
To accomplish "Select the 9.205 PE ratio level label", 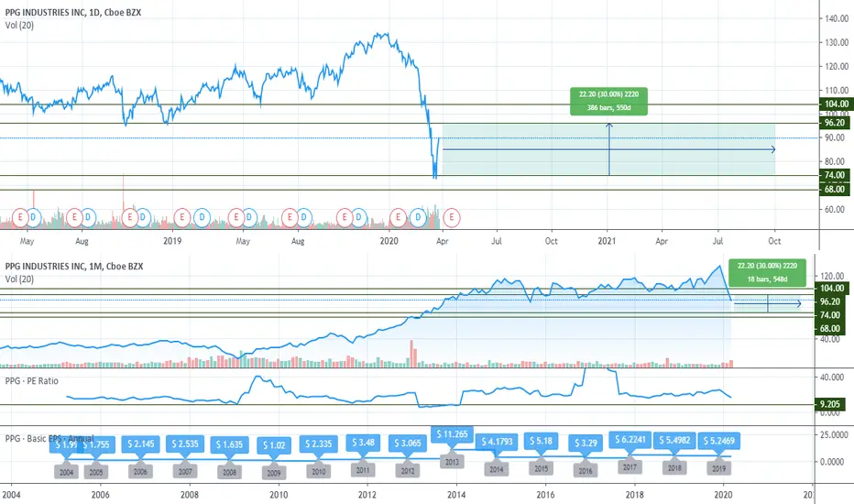I will click(x=832, y=404).
